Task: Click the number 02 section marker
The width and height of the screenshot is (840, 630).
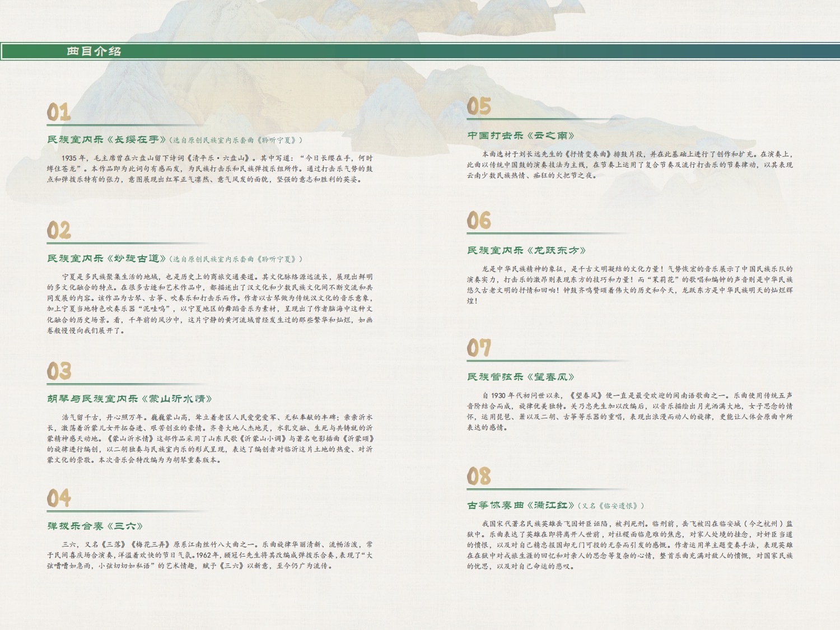Action: click(x=59, y=230)
